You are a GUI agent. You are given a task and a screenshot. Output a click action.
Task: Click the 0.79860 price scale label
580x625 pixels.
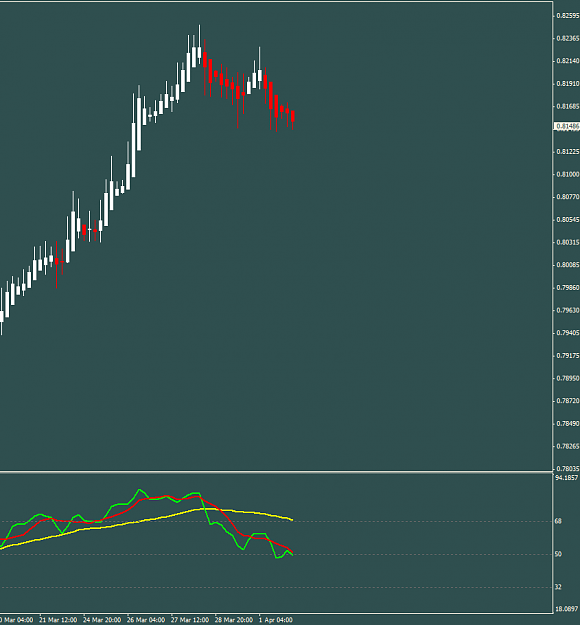click(x=568, y=287)
